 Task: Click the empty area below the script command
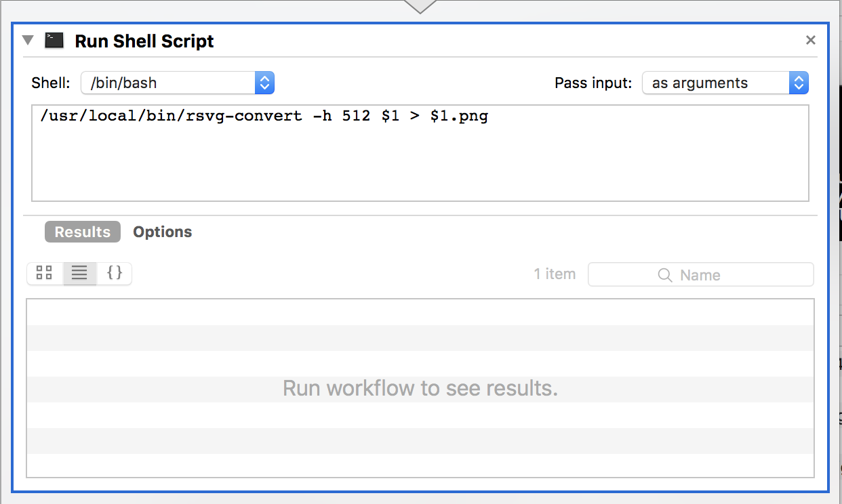point(420,166)
